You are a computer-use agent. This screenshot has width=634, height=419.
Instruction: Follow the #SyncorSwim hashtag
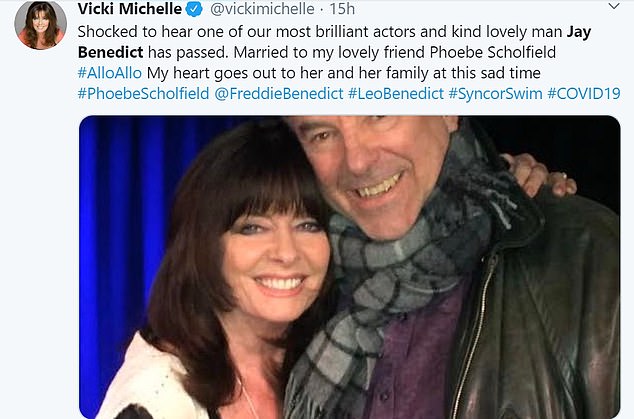tap(495, 93)
